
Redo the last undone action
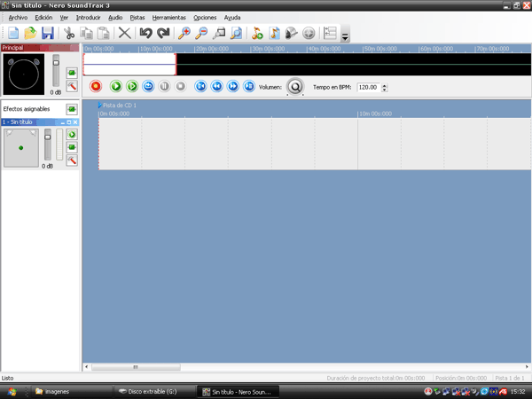pyautogui.click(x=163, y=34)
